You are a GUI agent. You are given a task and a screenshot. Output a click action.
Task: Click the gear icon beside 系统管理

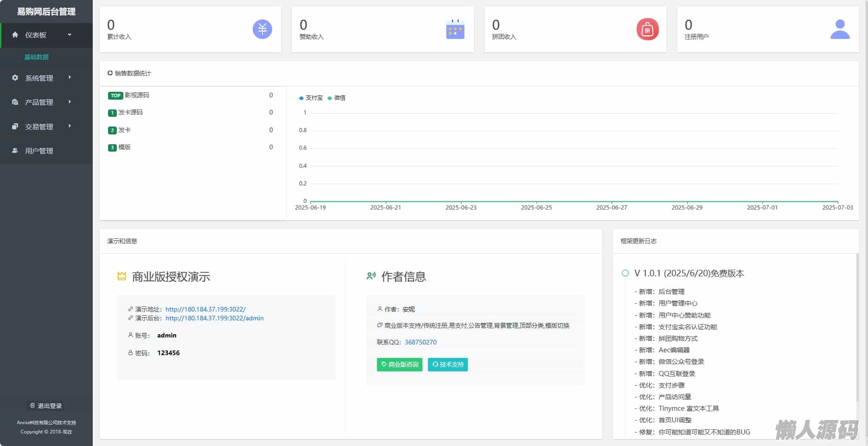[x=15, y=78]
